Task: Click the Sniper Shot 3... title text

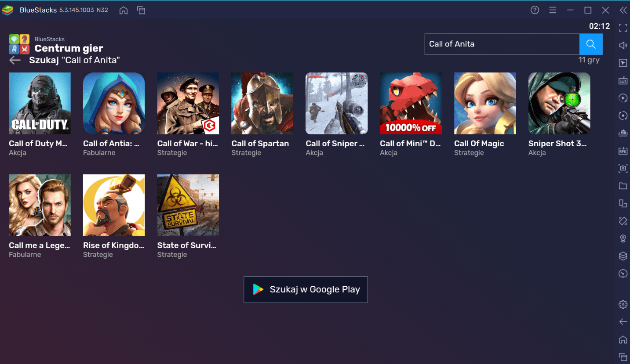Action: point(557,144)
